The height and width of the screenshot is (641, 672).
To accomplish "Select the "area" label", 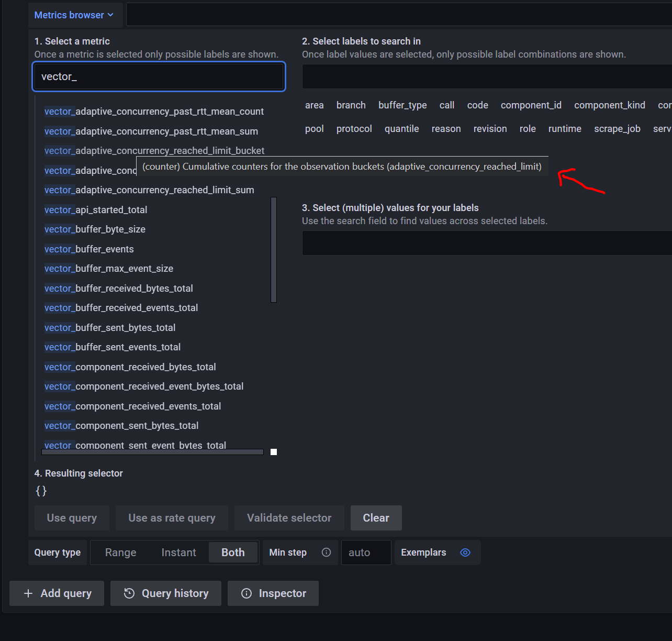I will (x=314, y=105).
